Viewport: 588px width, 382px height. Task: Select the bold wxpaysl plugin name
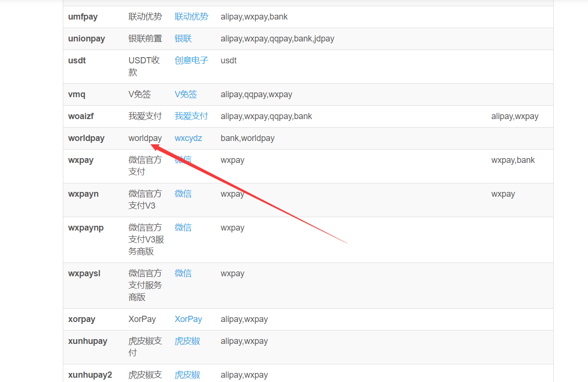84,273
